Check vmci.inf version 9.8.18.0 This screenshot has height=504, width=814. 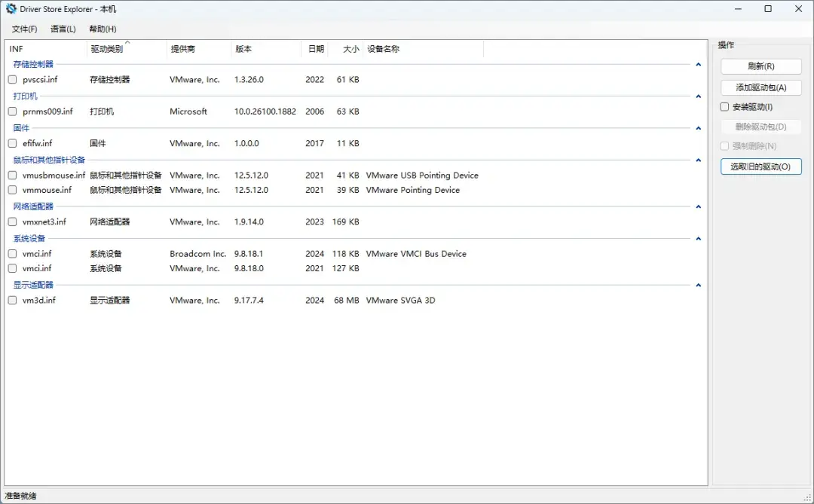(x=13, y=268)
